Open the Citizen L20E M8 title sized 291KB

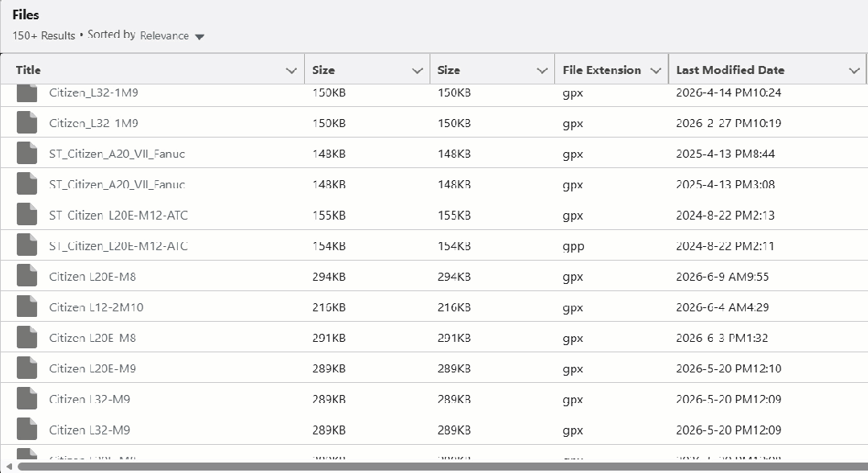click(x=93, y=337)
